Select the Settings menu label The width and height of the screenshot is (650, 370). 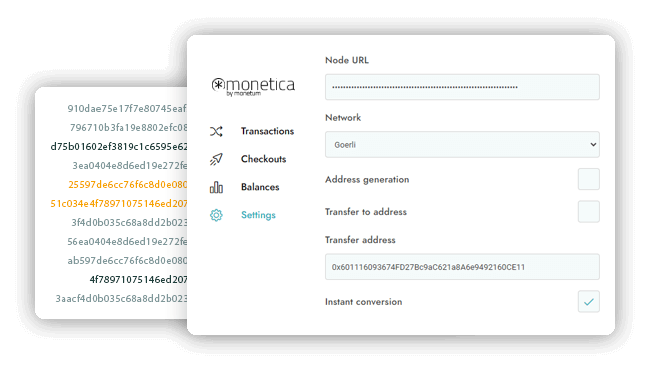[258, 215]
